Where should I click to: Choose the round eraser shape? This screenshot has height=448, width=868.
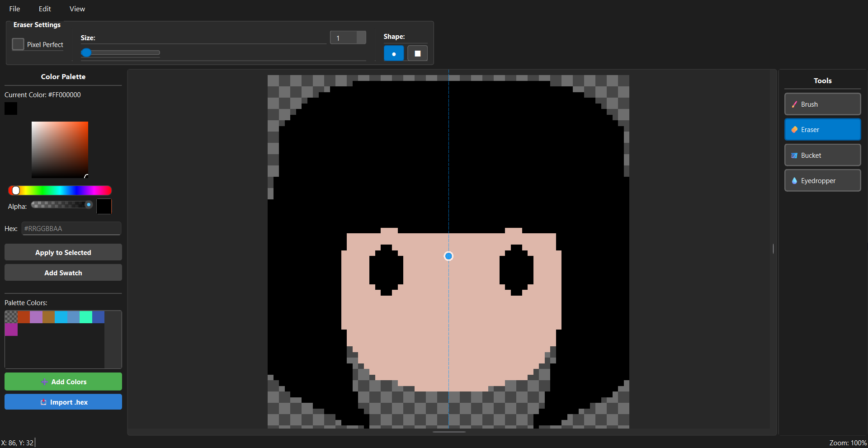click(x=394, y=53)
